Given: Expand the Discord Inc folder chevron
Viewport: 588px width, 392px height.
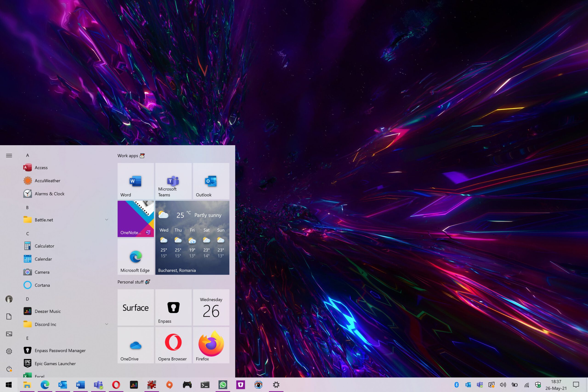Looking at the screenshot, I should tap(107, 324).
